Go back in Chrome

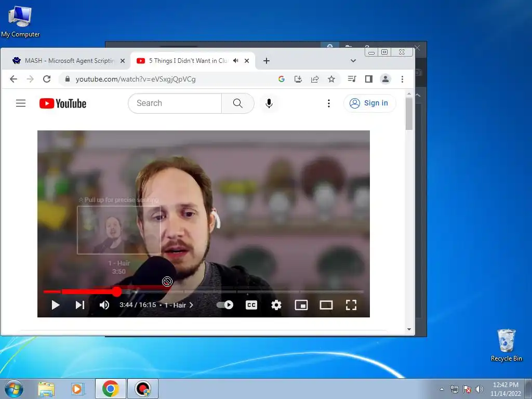tap(13, 79)
